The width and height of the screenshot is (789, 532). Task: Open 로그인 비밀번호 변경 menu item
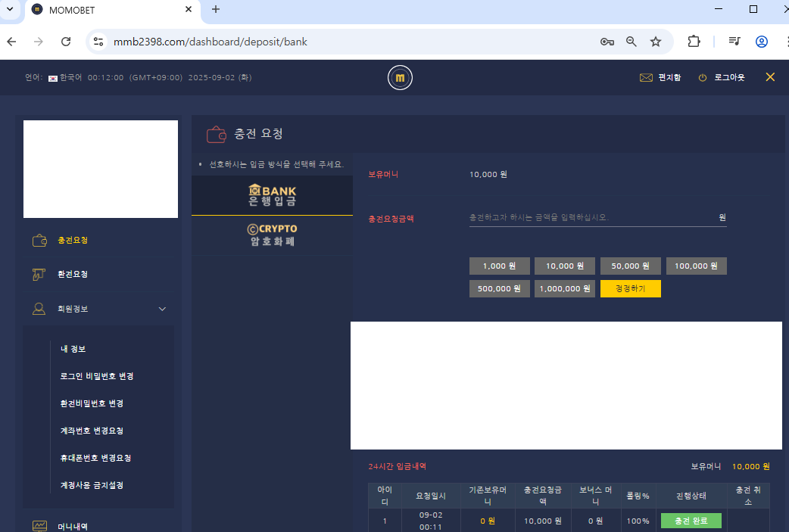(97, 376)
